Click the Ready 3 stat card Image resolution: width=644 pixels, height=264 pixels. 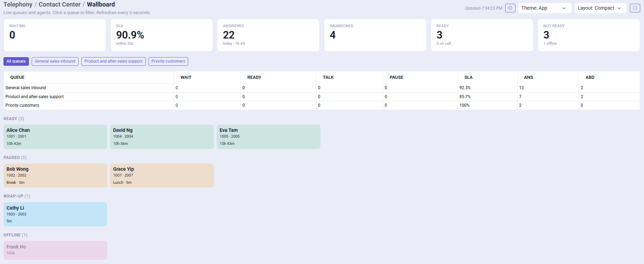(x=482, y=35)
